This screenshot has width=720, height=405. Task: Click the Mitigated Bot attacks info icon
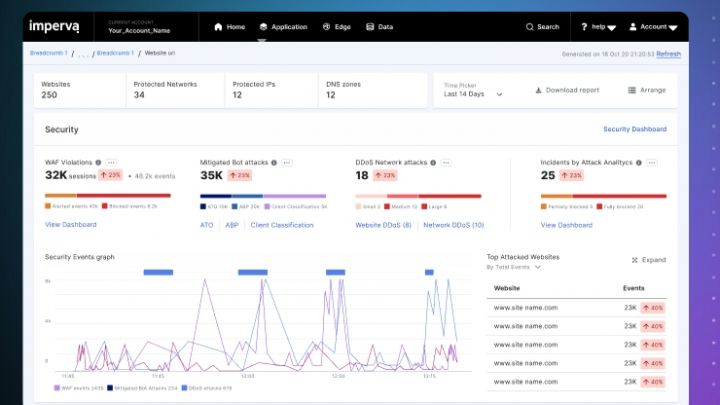274,163
